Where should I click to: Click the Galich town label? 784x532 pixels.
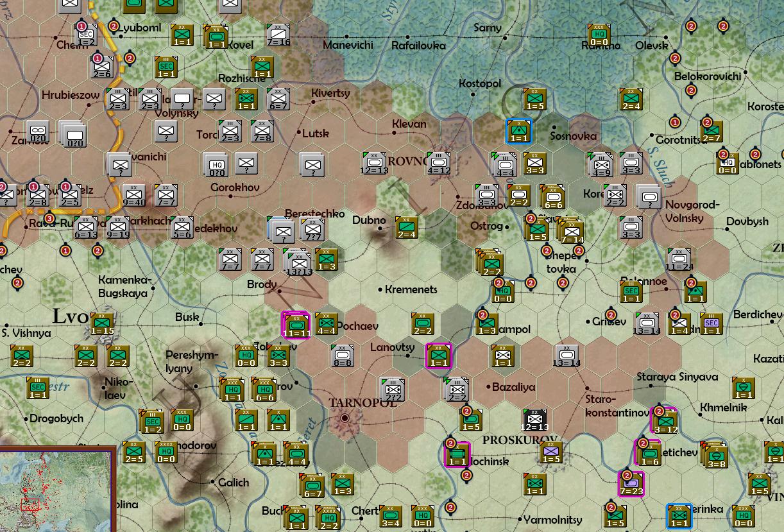[x=234, y=483]
